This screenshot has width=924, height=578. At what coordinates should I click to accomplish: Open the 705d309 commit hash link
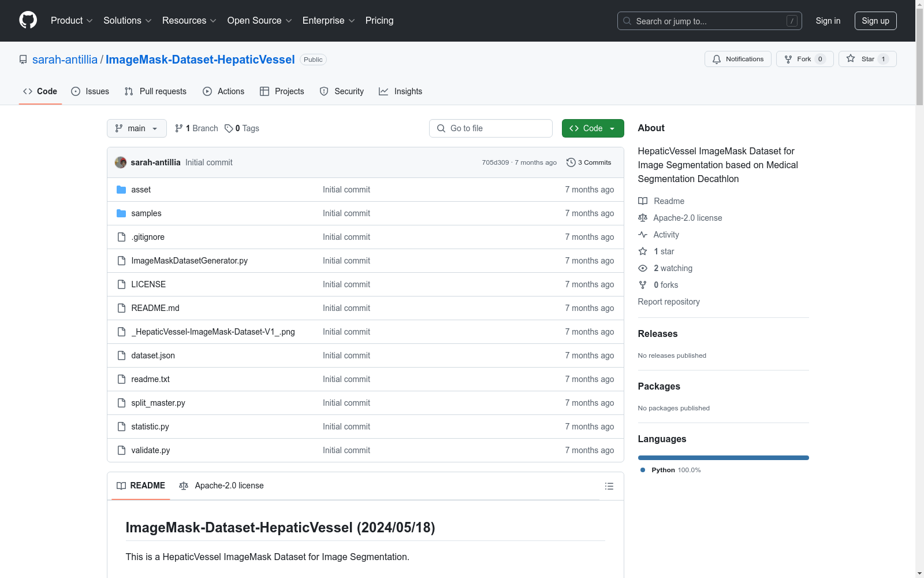point(495,162)
